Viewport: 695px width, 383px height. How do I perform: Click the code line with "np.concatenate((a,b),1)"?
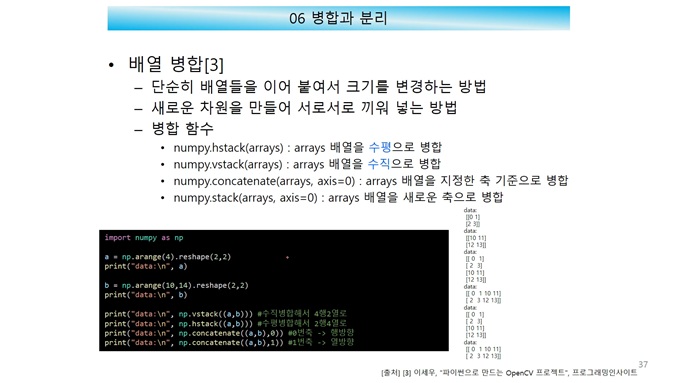229,342
